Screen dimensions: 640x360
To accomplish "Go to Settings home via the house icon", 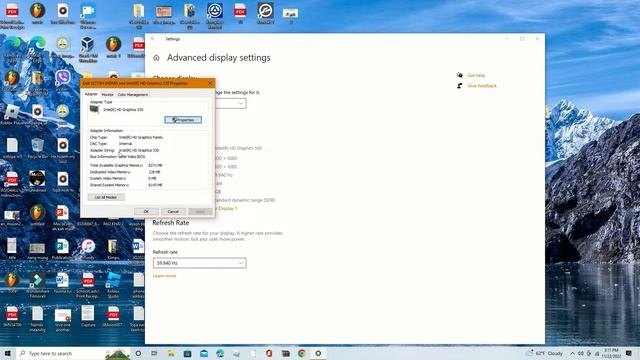I will [156, 58].
